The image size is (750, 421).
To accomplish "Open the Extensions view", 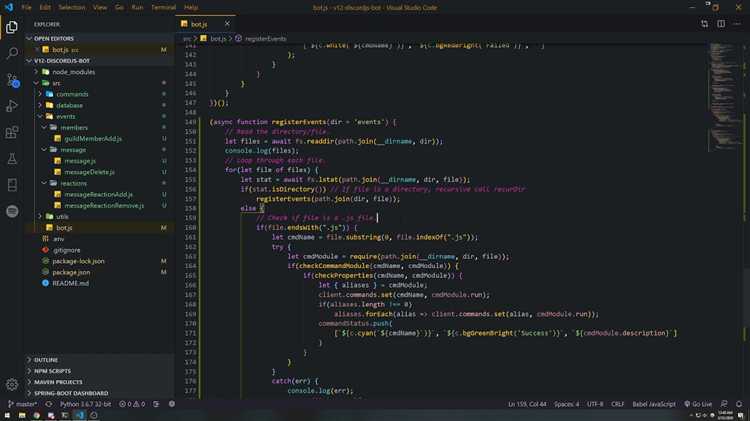I will click(12, 132).
